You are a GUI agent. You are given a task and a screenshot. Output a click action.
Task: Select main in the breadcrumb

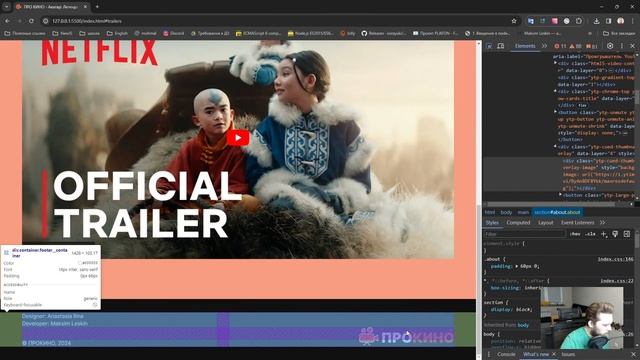[x=523, y=212]
